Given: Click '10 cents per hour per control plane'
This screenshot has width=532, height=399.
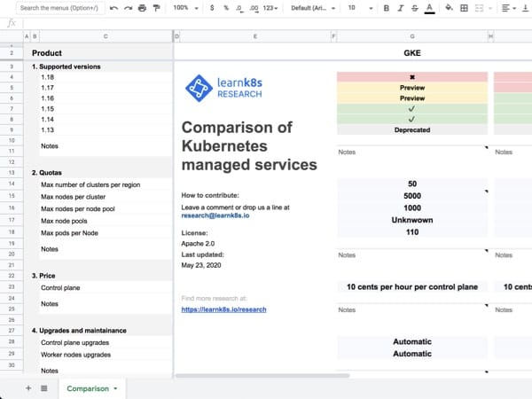Looking at the screenshot, I should pyautogui.click(x=412, y=287).
